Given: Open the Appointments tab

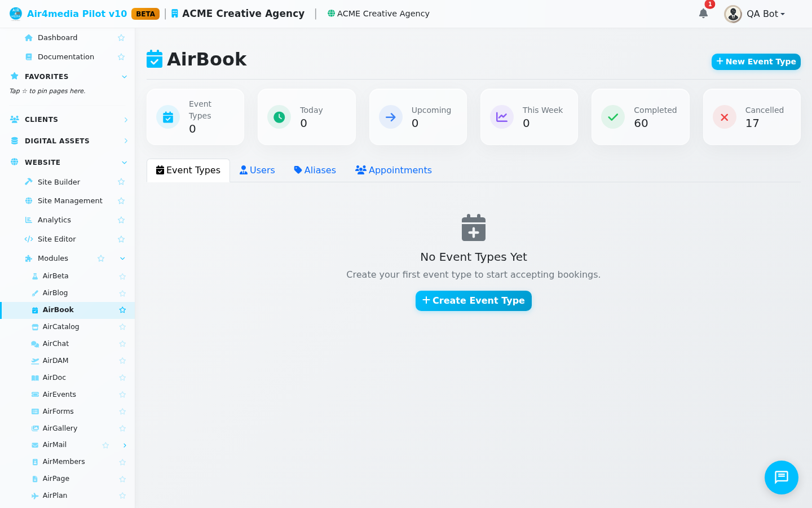Looking at the screenshot, I should pos(394,170).
